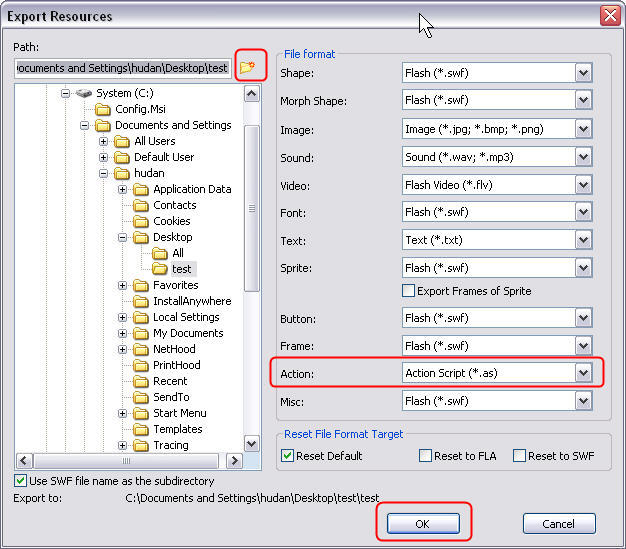The width and height of the screenshot is (626, 549).
Task: Click the Path input field
Action: [123, 68]
